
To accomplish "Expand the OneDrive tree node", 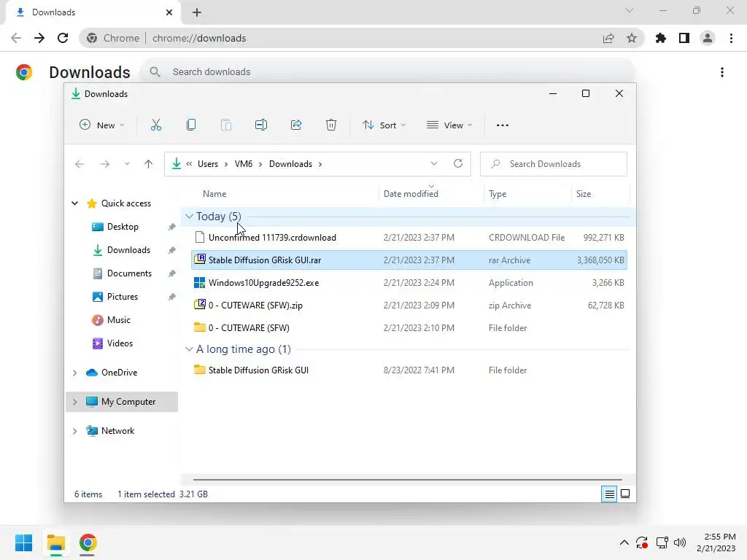I will (75, 373).
